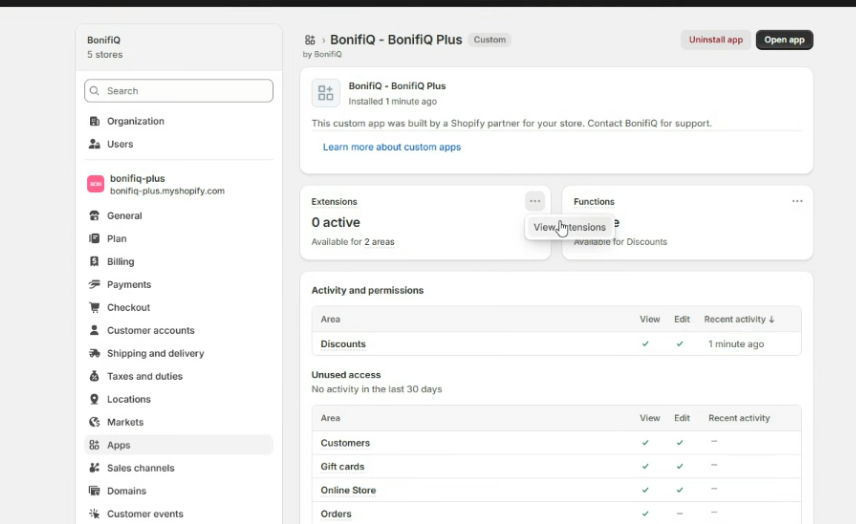The width and height of the screenshot is (856, 524).
Task: Go to Users settings page
Action: pos(179,144)
